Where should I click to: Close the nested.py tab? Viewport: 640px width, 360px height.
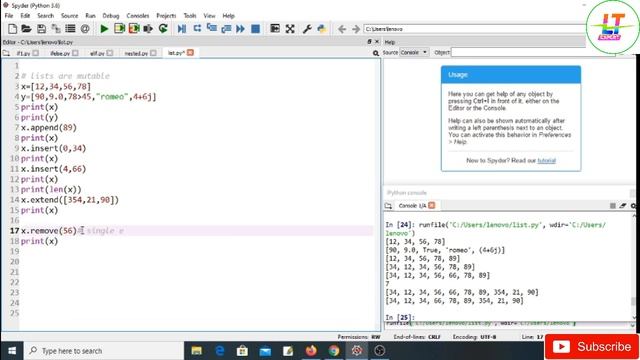coord(153,53)
